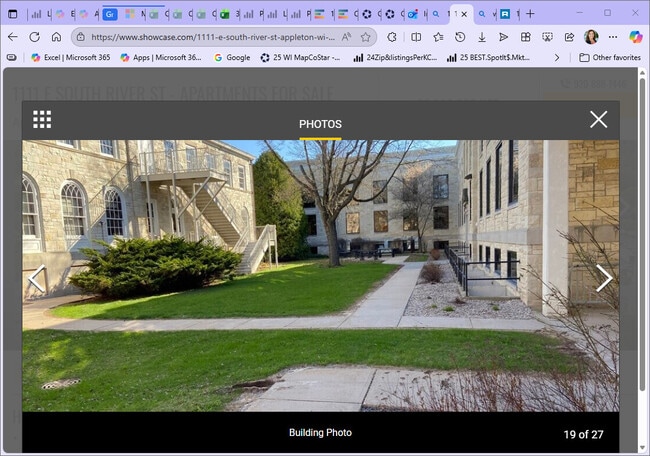Screen dimensions: 650x456
Task: Open the Google bookmark
Action: (231, 58)
